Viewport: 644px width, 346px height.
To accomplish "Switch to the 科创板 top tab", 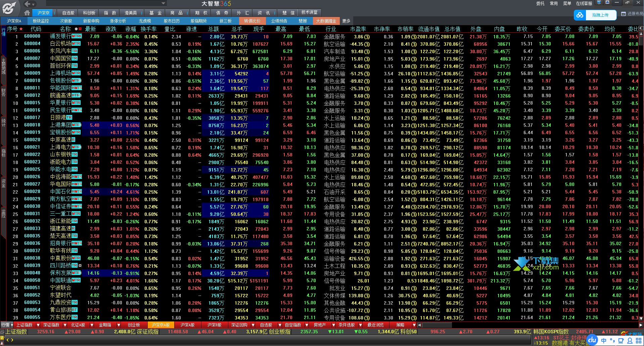I will [89, 13].
